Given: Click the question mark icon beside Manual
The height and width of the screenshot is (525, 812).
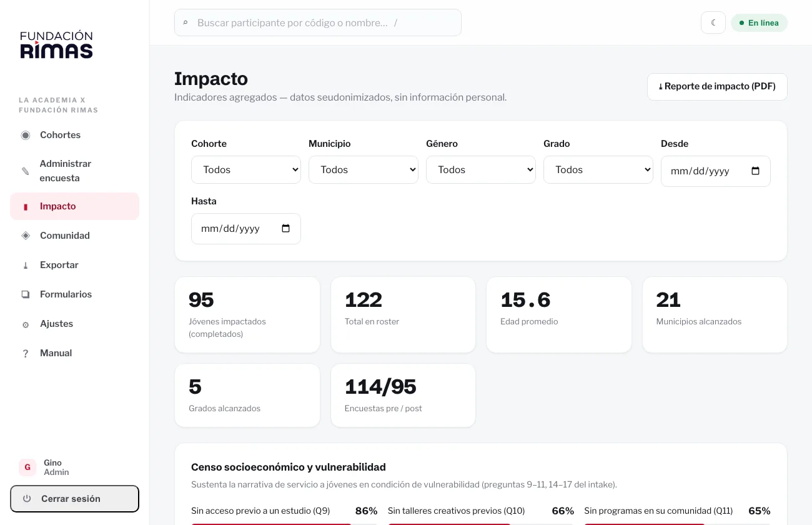Looking at the screenshot, I should tap(26, 354).
